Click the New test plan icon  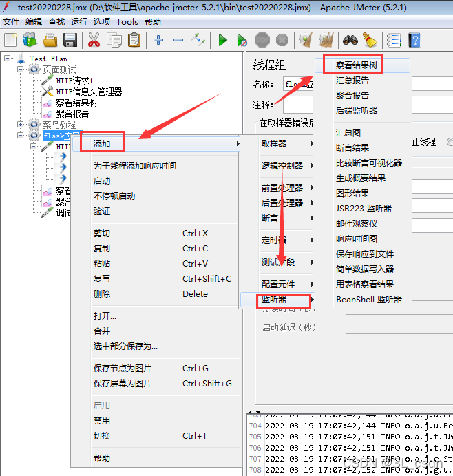[x=10, y=40]
